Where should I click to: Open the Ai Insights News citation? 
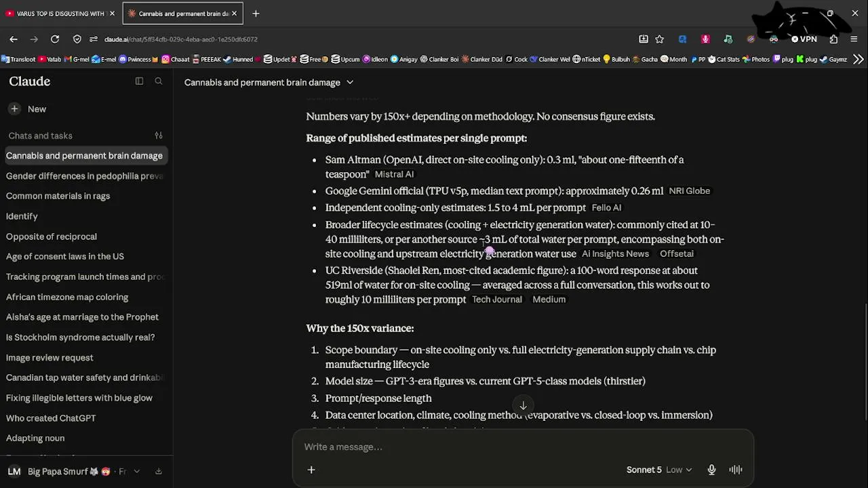(x=615, y=254)
